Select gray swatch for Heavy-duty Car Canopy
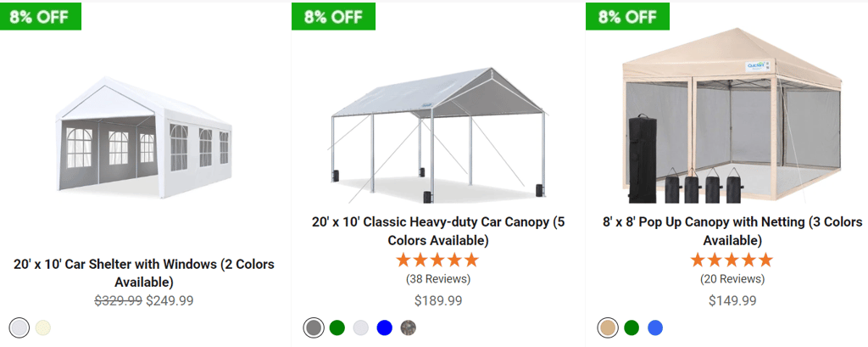This screenshot has width=868, height=347. [314, 327]
